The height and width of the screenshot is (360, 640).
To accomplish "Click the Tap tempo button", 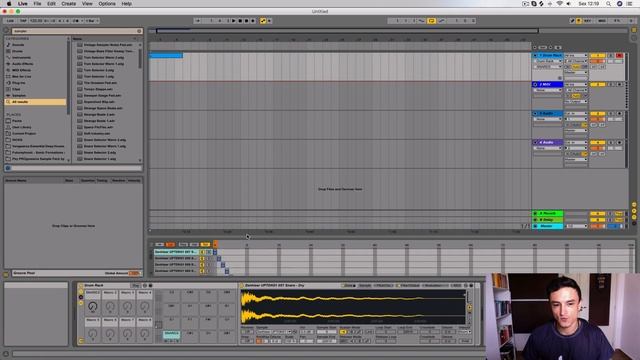I will coord(23,21).
